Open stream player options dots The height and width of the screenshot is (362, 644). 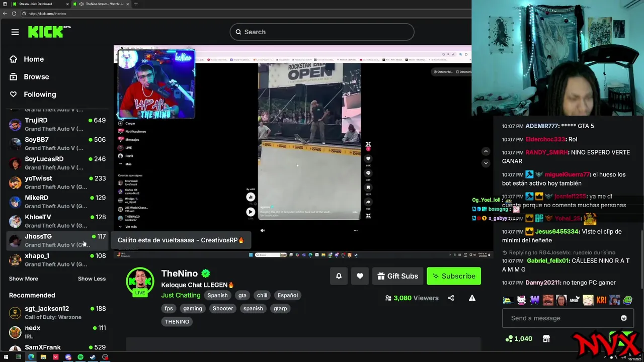355,230
